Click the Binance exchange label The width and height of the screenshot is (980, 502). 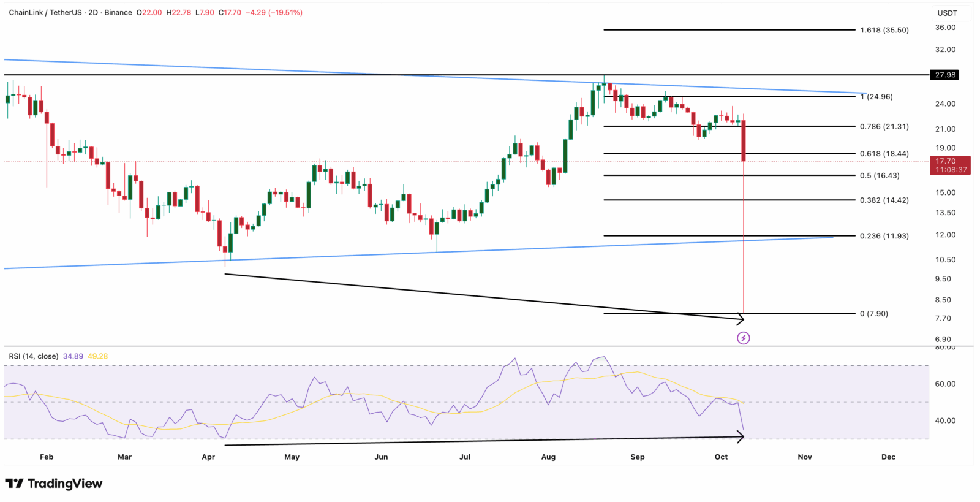click(118, 12)
